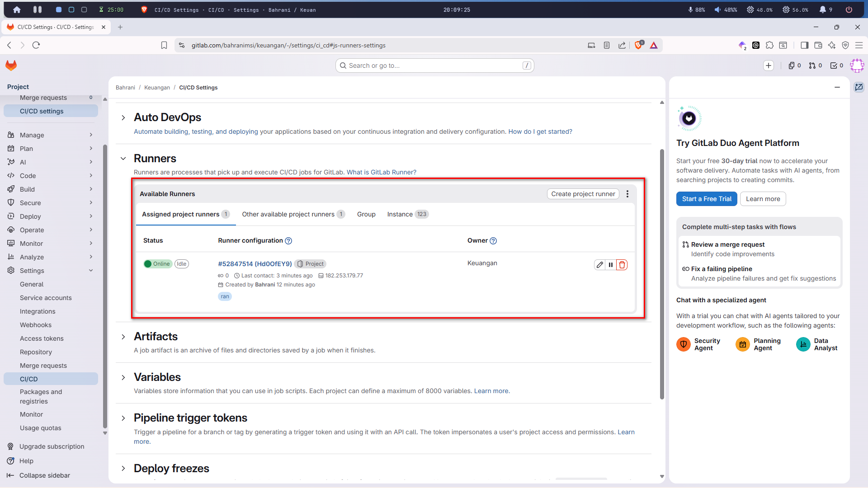Open the to-do list counter
The height and width of the screenshot is (488, 868).
(837, 66)
